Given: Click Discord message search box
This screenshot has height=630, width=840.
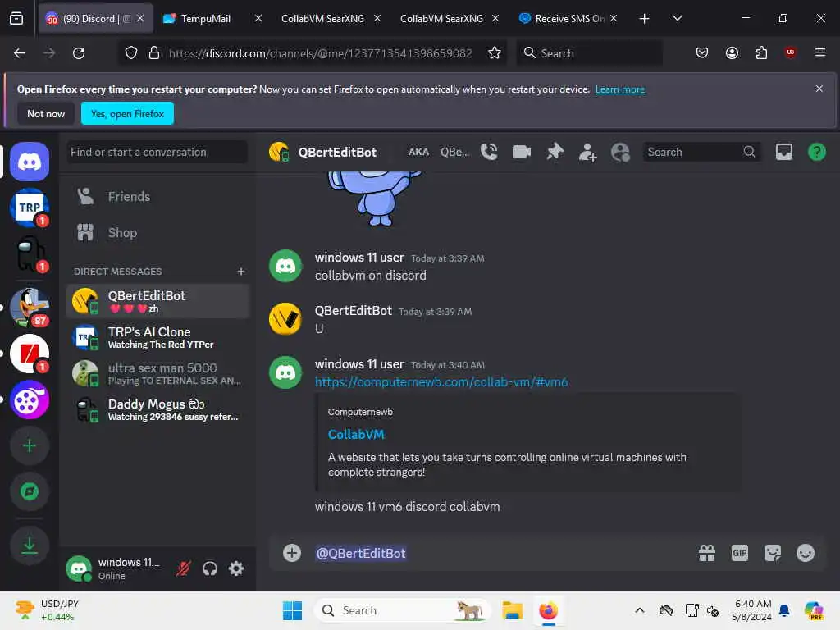Looking at the screenshot, I should click(x=701, y=152).
